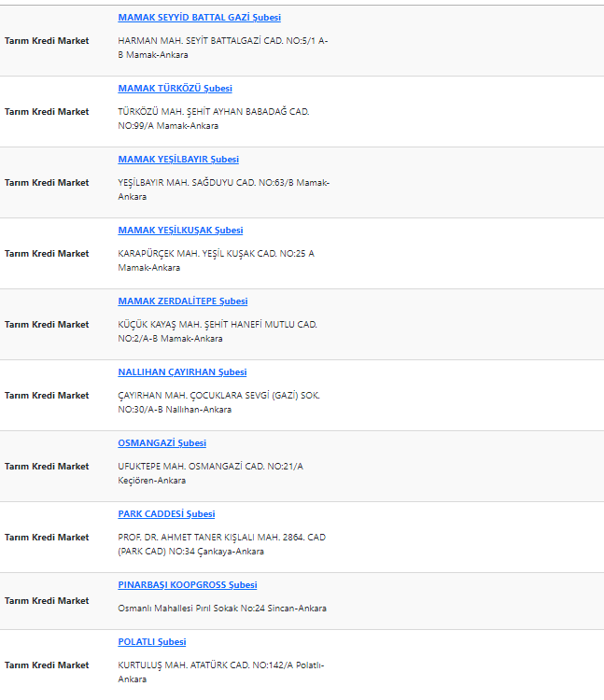
Task: Open the MAMAK SEYYİD BATTAL GAZİ Şubesi link
Action: click(x=199, y=18)
